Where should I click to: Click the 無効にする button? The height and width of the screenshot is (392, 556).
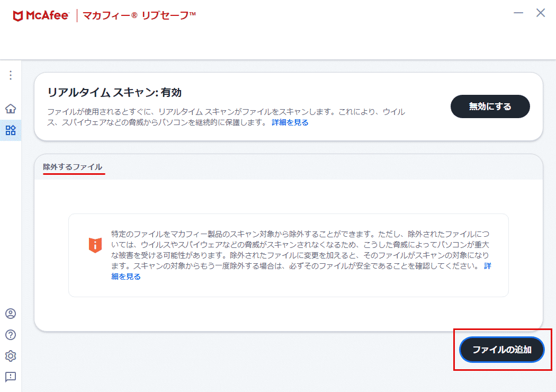coord(490,106)
